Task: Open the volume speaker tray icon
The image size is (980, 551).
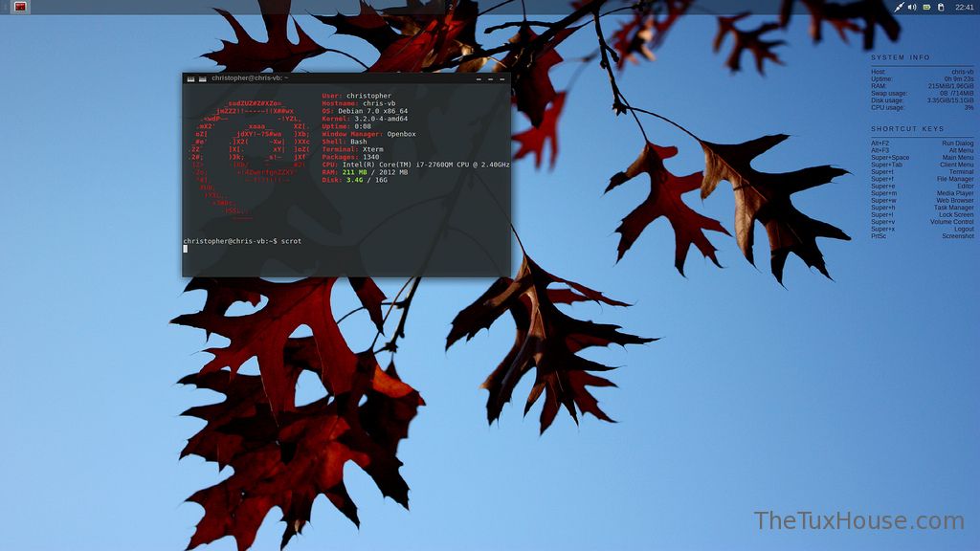Action: click(x=912, y=7)
